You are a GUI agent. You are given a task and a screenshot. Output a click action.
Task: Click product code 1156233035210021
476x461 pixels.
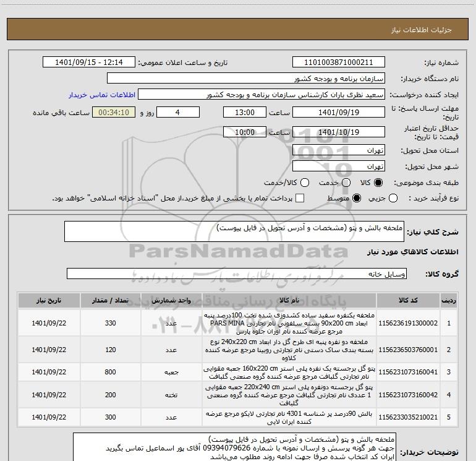click(x=408, y=417)
